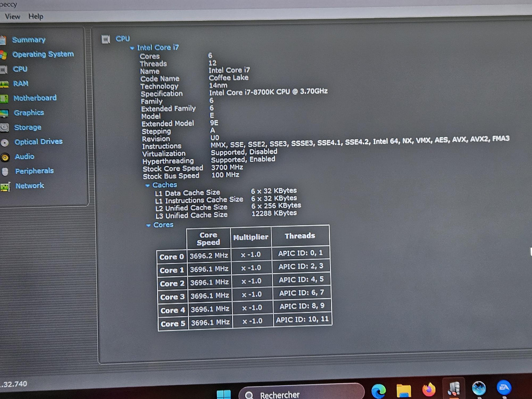Collapse the Intel Core i7 tree node

[x=132, y=48]
